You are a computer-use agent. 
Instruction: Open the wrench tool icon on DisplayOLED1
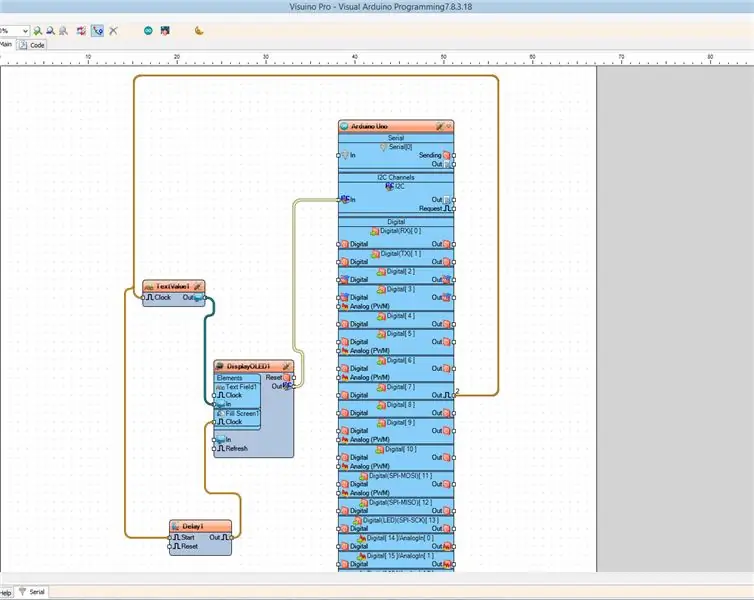coord(287,366)
